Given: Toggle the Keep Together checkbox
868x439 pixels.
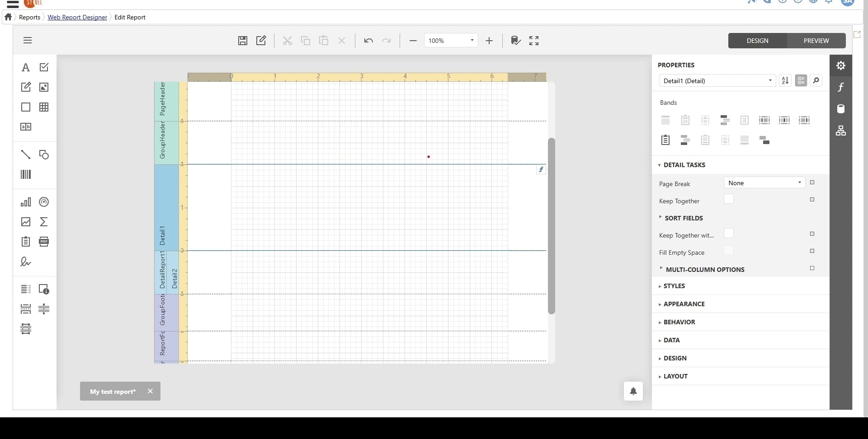Looking at the screenshot, I should pos(729,199).
